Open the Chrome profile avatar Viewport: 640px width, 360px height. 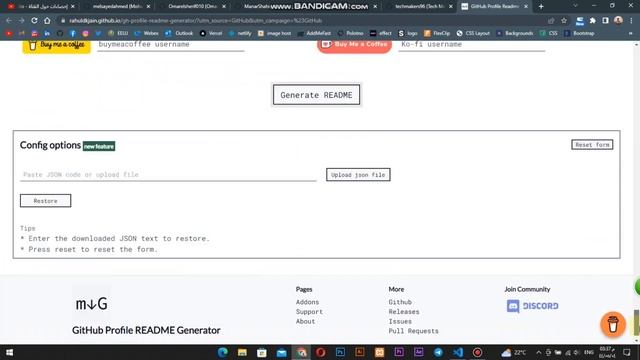pyautogui.click(x=618, y=20)
